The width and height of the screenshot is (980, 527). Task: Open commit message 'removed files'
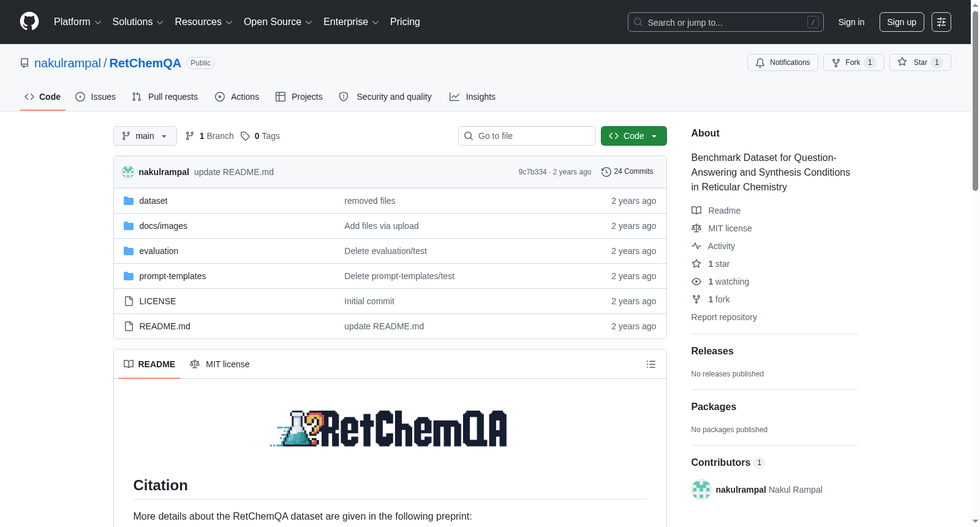[x=370, y=201]
